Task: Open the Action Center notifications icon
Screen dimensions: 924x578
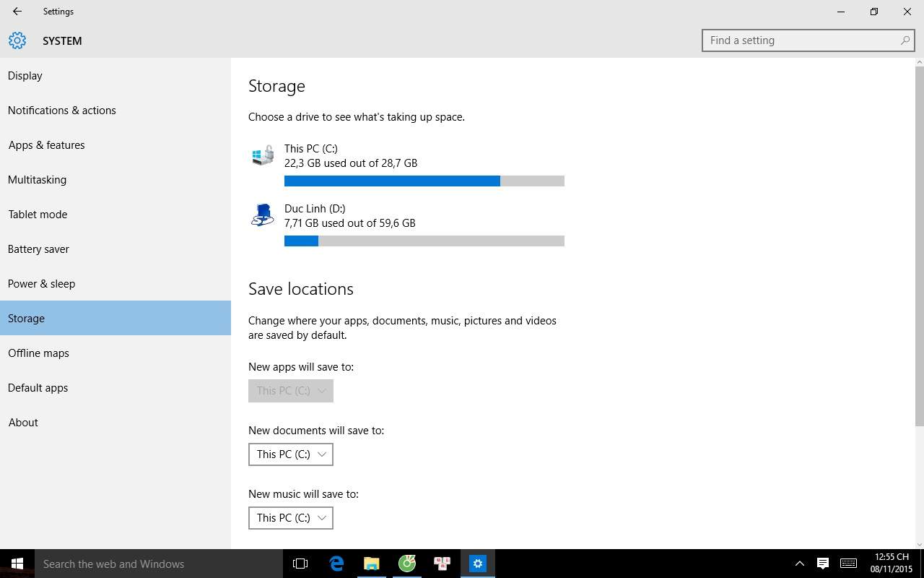Action: [822, 564]
